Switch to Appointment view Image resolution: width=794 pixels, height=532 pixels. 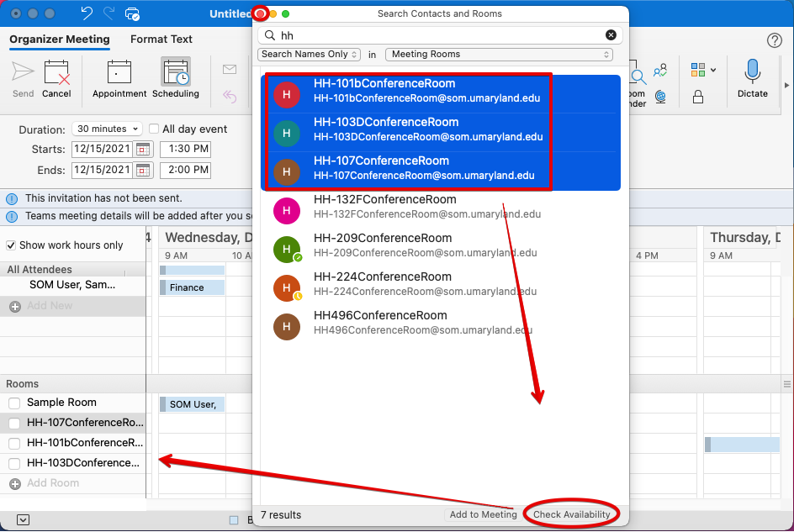(119, 79)
